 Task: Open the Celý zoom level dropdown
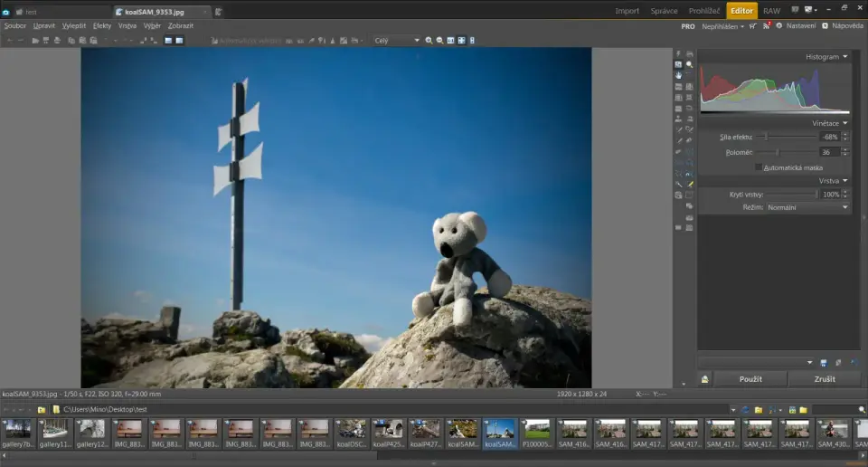pyautogui.click(x=397, y=41)
